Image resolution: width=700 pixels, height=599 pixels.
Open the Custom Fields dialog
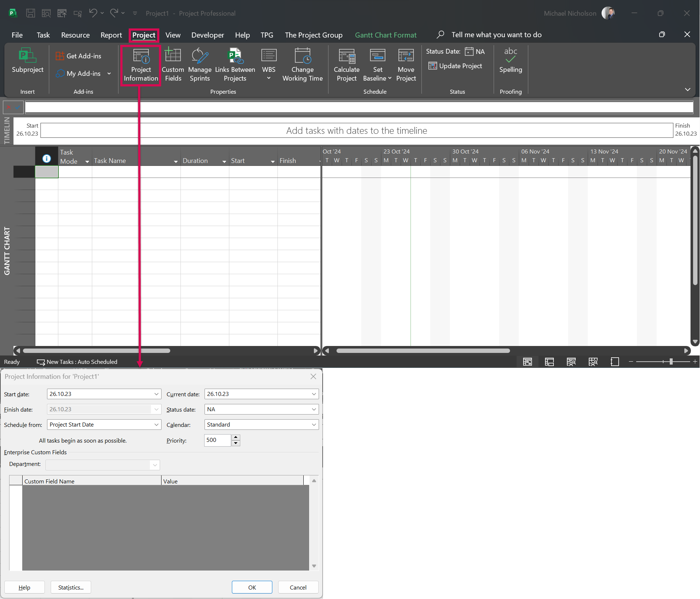click(x=173, y=65)
